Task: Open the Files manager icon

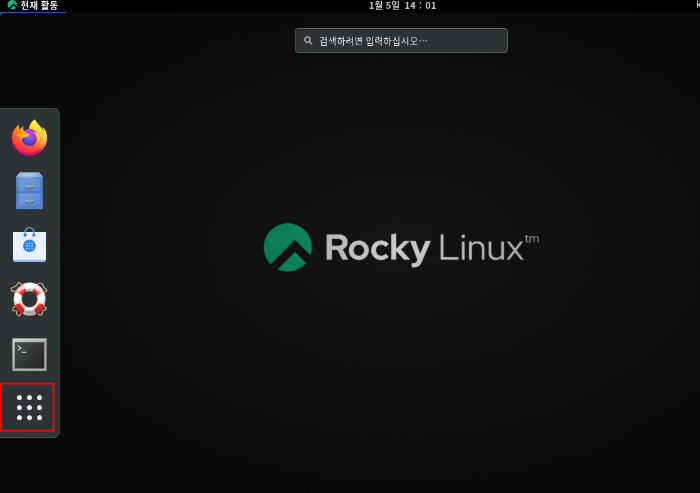Action: click(29, 191)
